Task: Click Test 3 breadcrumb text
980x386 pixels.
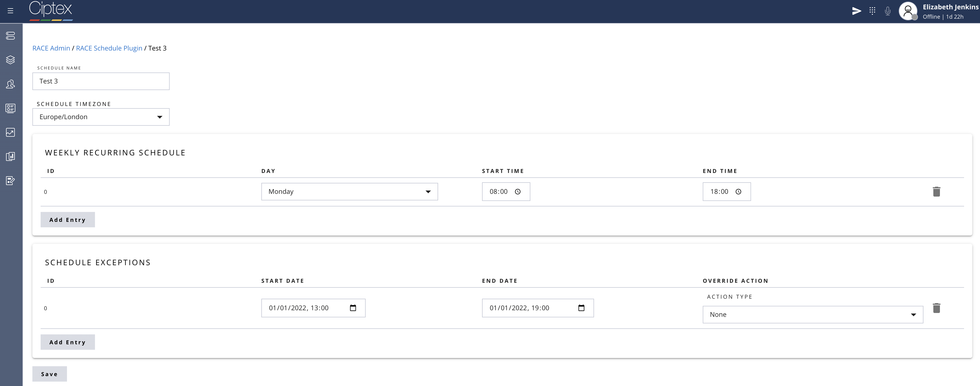Action: click(158, 48)
